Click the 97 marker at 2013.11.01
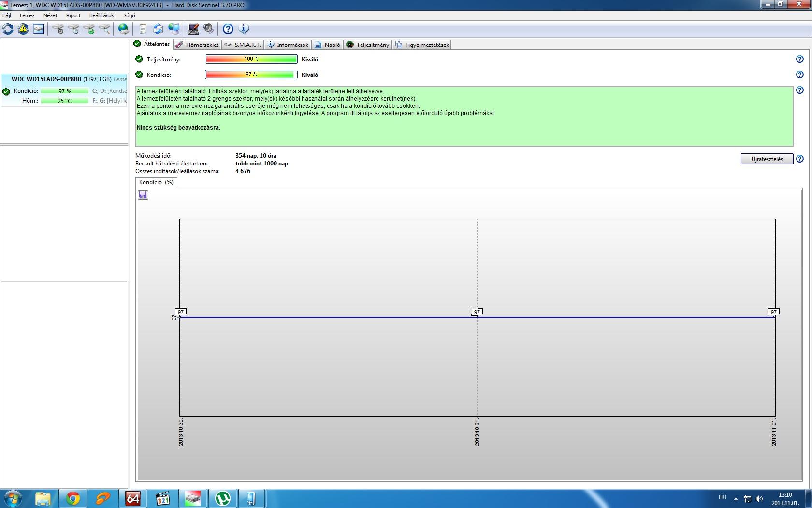Viewport: 812px width, 508px height. [774, 312]
